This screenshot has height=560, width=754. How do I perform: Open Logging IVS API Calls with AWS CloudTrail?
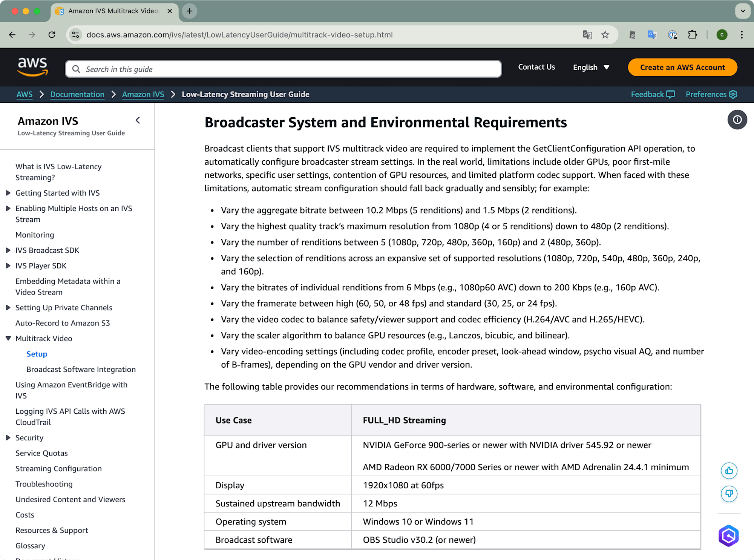point(70,417)
